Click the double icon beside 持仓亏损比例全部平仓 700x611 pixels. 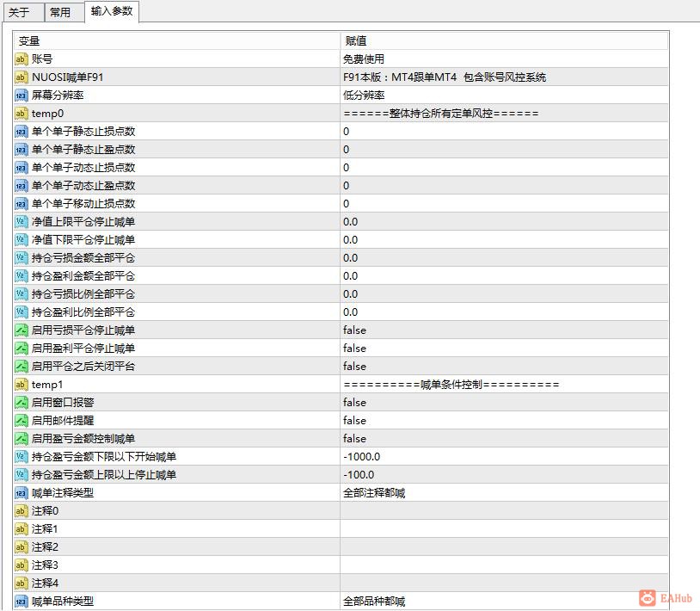click(21, 294)
